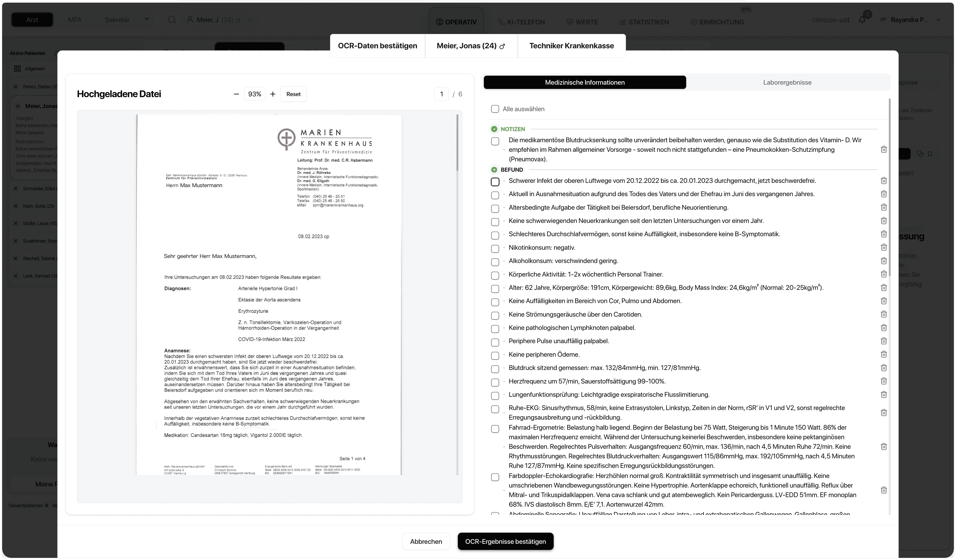
Task: Select the Medizinische Informationen tab
Action: pos(584,83)
